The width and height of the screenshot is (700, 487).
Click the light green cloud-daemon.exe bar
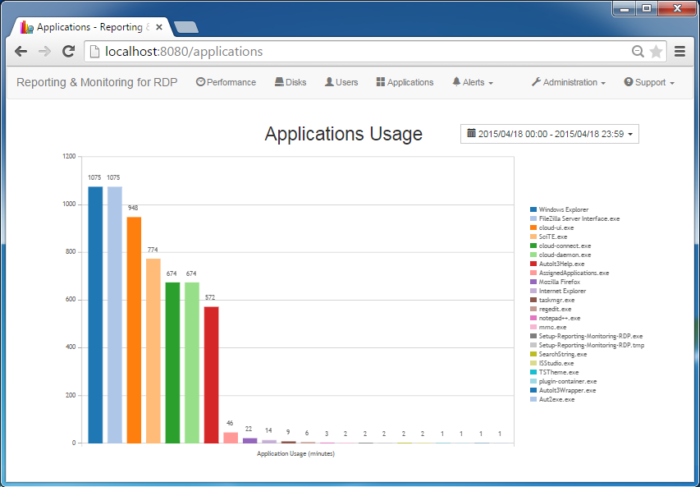tap(192, 363)
